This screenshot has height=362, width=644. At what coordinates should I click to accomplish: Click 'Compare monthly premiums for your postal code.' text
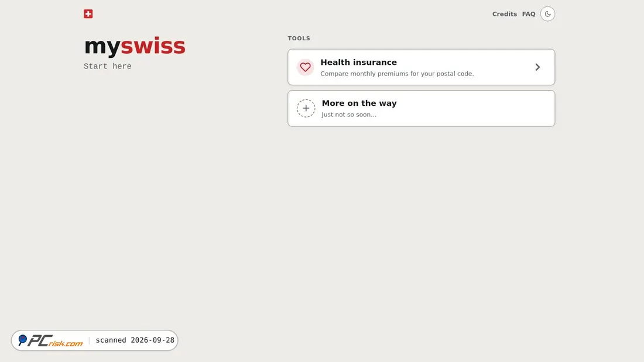click(x=397, y=74)
